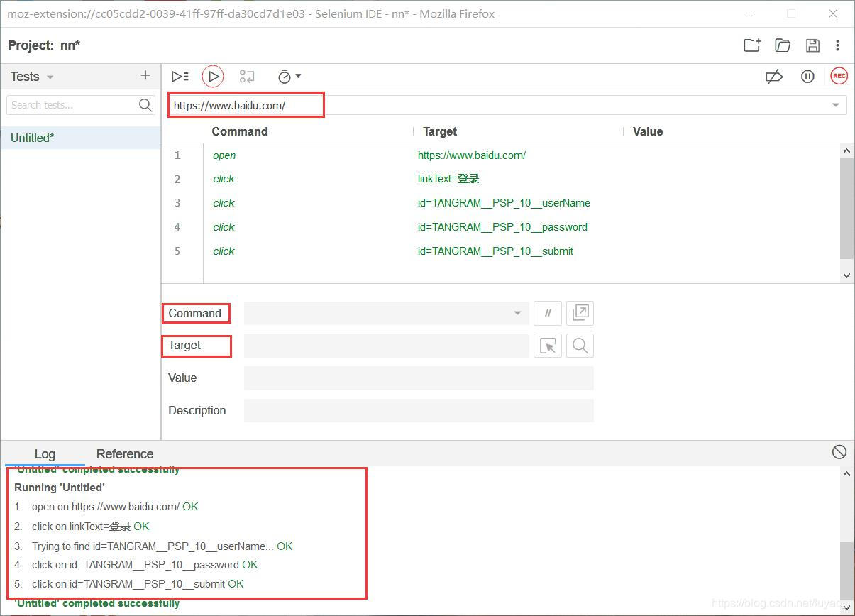Switch to the Log tab
Screen dimensions: 855x616
pos(45,453)
